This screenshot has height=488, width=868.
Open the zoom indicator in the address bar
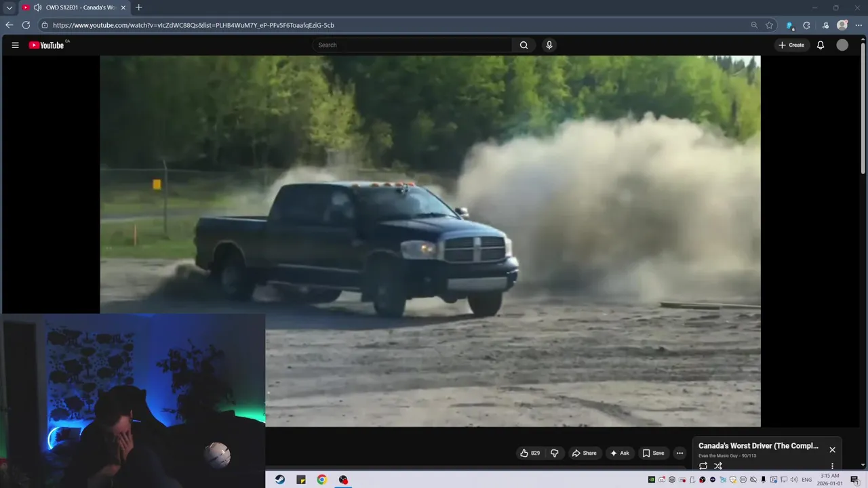(x=754, y=25)
